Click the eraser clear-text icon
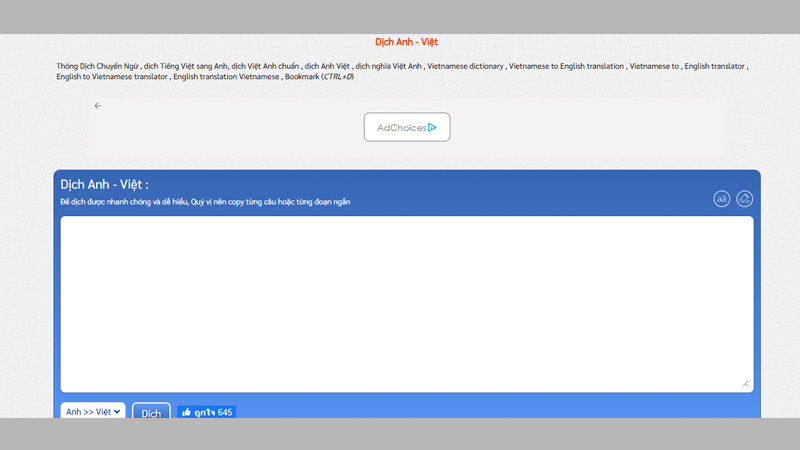 [x=744, y=199]
